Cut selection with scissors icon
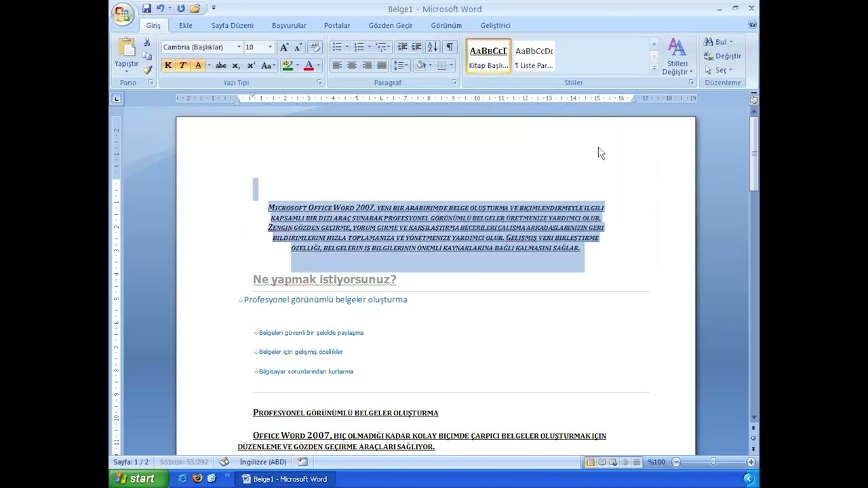This screenshot has width=868, height=488. point(147,43)
